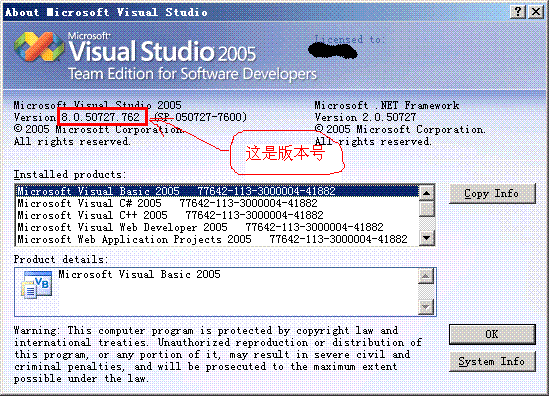This screenshot has width=549, height=400.
Task: Select Microsoft Visual Web Developer 2005 row
Action: click(217, 227)
